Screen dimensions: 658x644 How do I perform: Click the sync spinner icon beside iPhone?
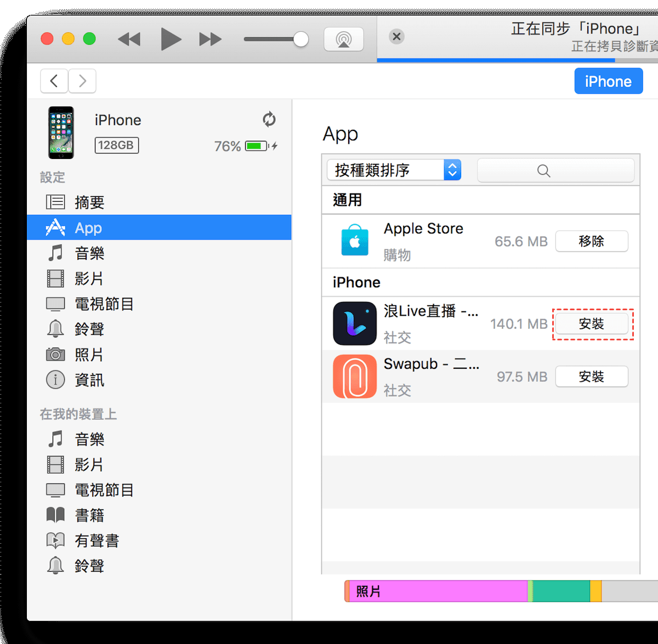pyautogui.click(x=269, y=119)
